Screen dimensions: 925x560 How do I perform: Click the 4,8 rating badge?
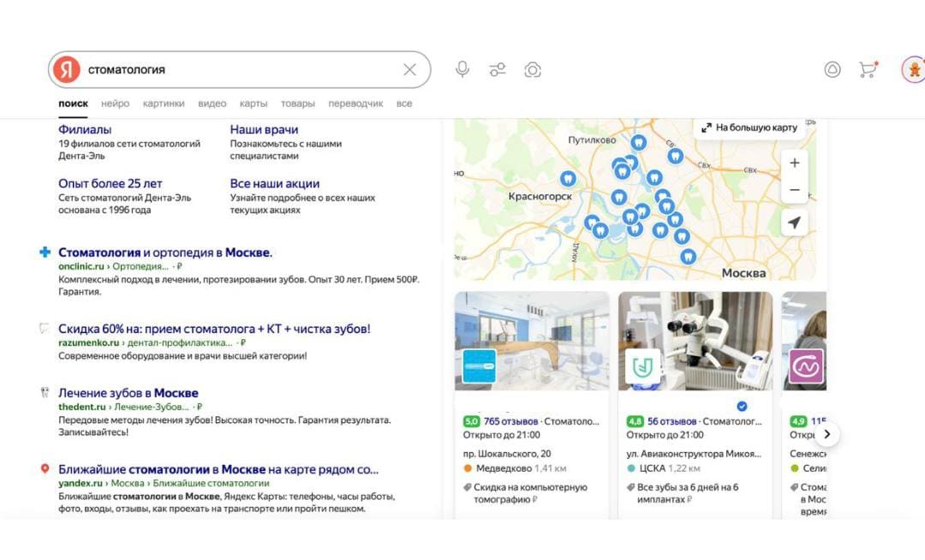635,421
